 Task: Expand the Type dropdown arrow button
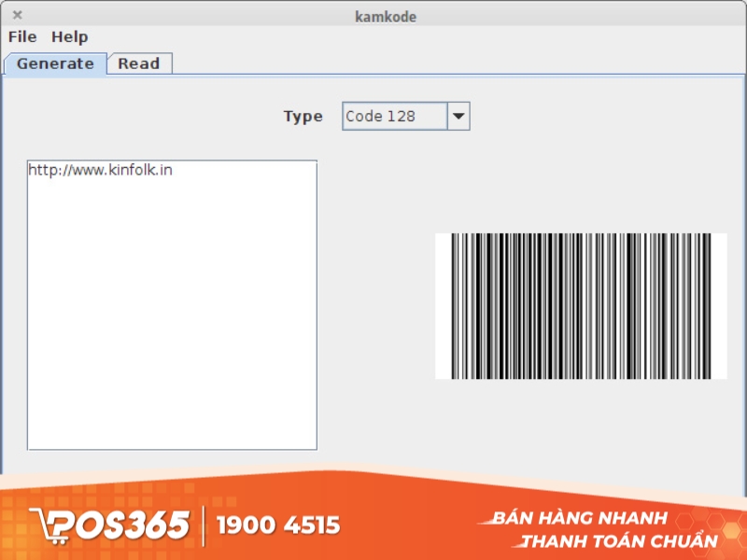coord(458,117)
